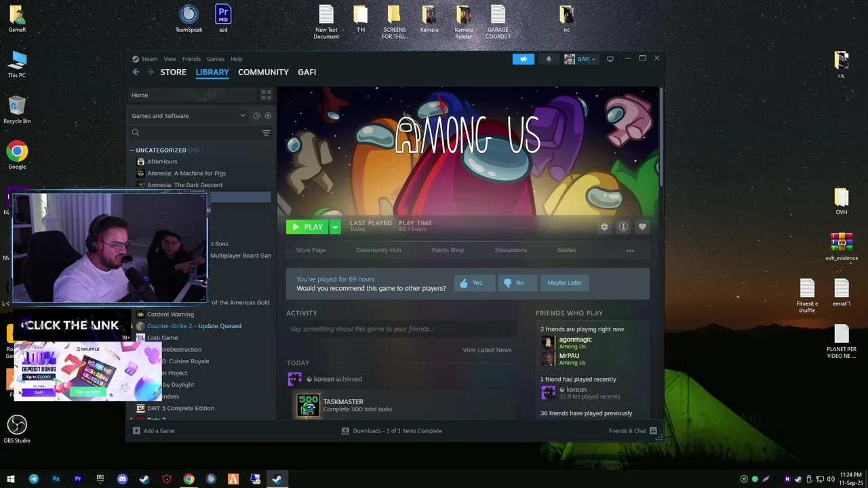Screen dimensions: 868x488
Task: Click the Home library button
Action: click(x=193, y=95)
